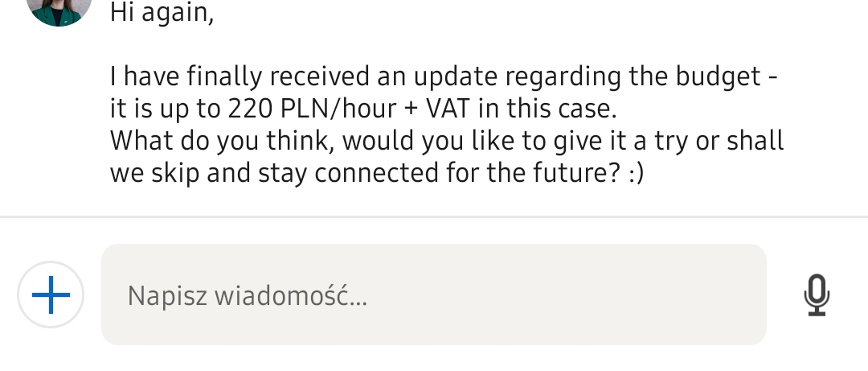Click the circled plus left of the text field
The width and height of the screenshot is (868, 371).
[x=51, y=295]
